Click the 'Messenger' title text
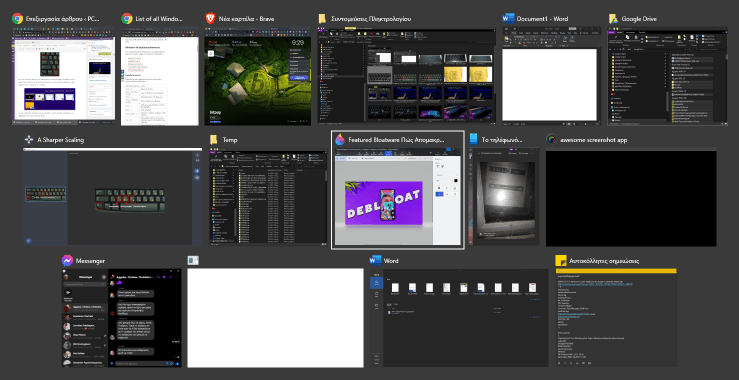This screenshot has height=380, width=739. (90, 261)
